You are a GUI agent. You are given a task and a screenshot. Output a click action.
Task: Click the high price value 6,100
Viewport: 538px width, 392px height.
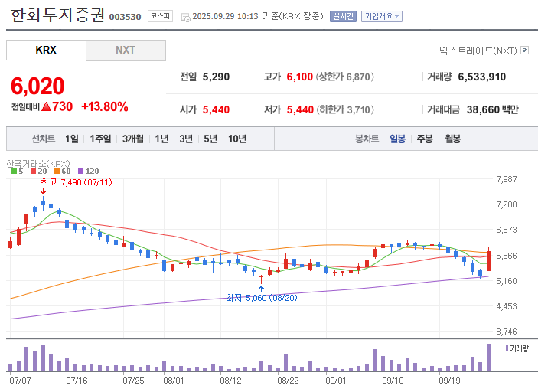(x=300, y=77)
